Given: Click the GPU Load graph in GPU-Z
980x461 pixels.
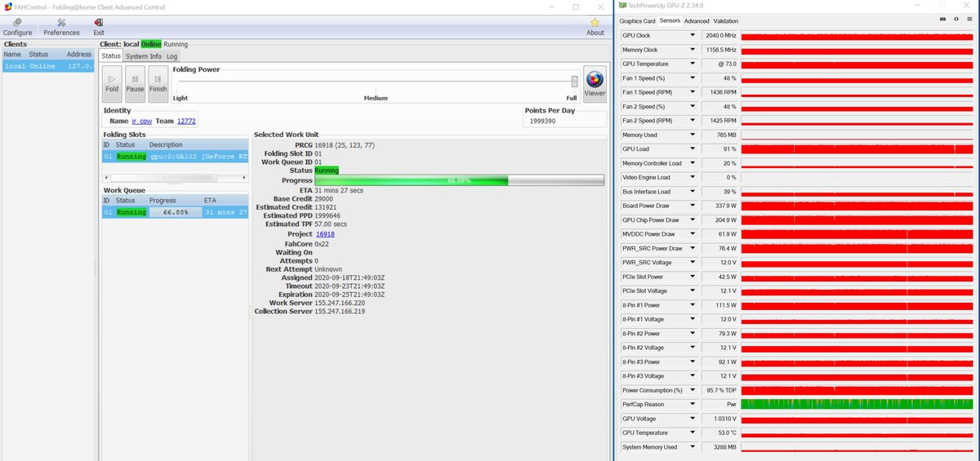Looking at the screenshot, I should (857, 149).
